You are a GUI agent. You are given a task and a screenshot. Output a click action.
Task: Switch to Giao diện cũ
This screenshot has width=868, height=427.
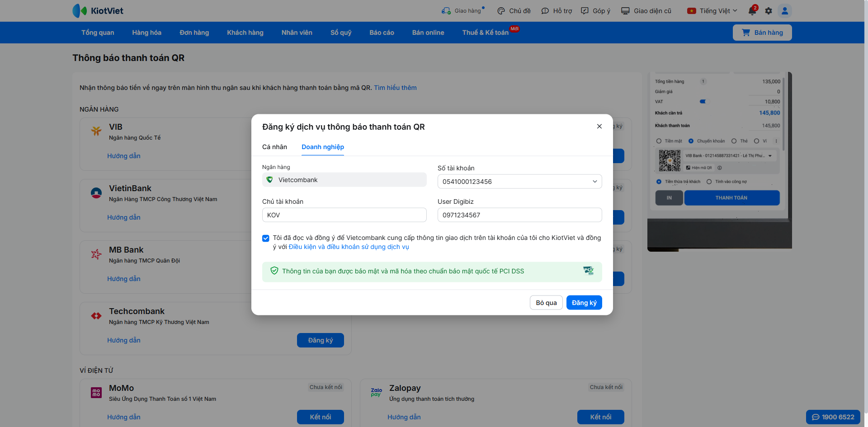tap(646, 11)
